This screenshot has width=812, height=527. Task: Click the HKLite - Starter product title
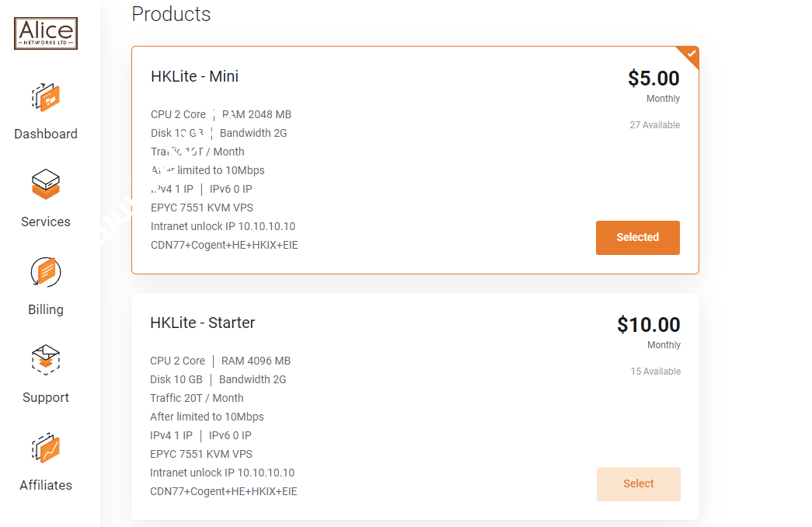pos(200,323)
